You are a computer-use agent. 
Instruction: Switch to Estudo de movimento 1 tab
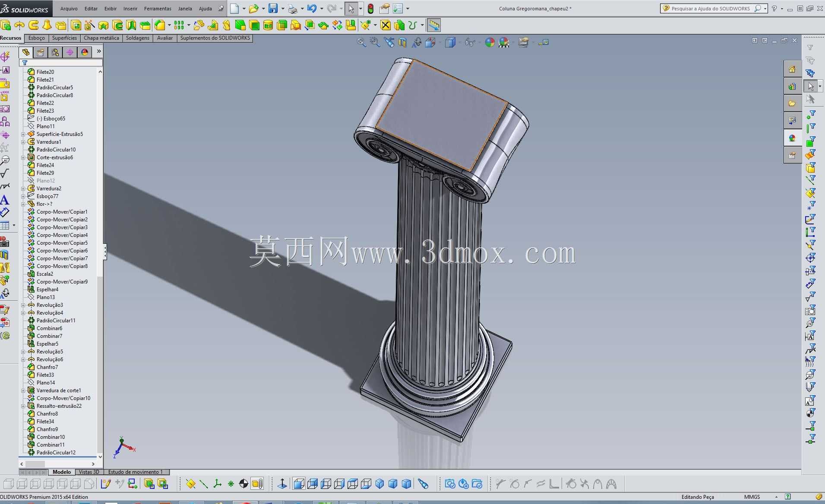click(x=136, y=472)
